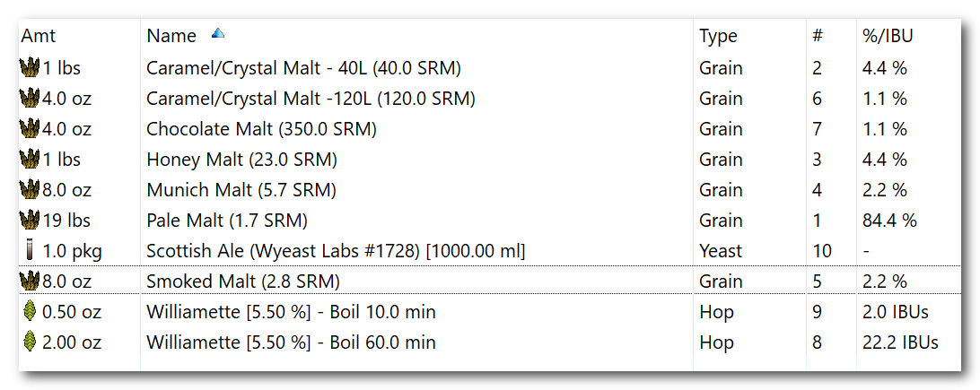Image resolution: width=980 pixels, height=390 pixels.
Task: Click the 22.2 IBUs value
Action: click(x=899, y=342)
